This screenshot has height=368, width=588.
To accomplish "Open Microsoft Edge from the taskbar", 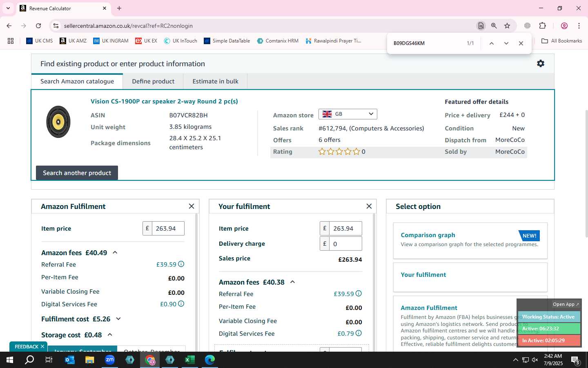I will click(x=209, y=360).
